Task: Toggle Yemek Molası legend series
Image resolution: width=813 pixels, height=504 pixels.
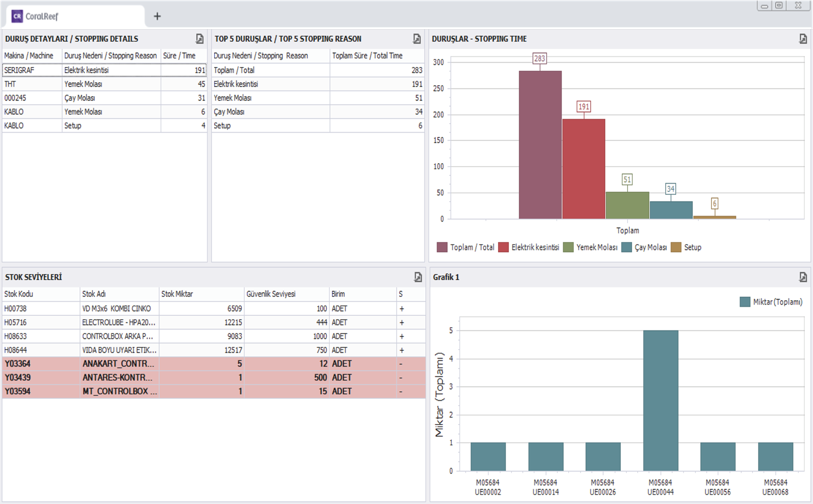Action: (590, 247)
